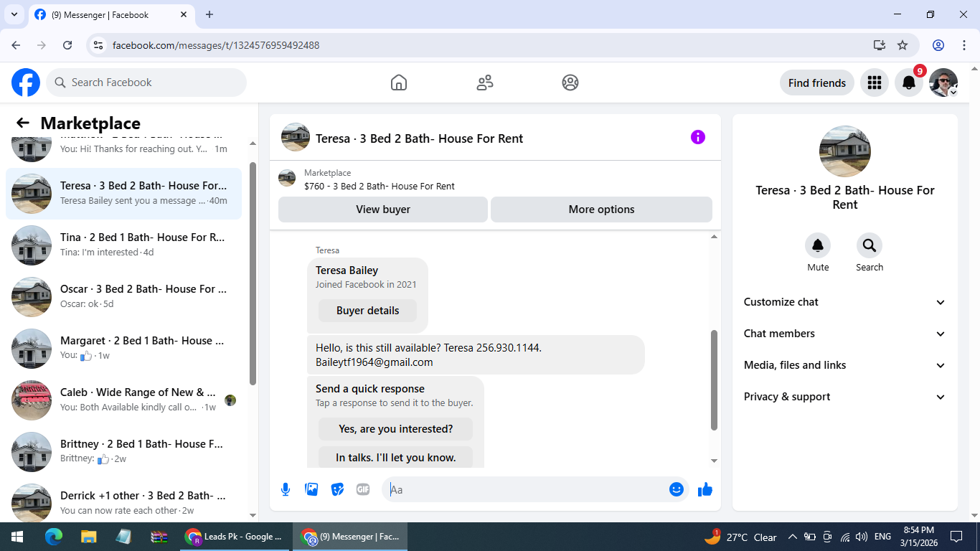
Task: Expand Customize chat section
Action: click(x=845, y=302)
